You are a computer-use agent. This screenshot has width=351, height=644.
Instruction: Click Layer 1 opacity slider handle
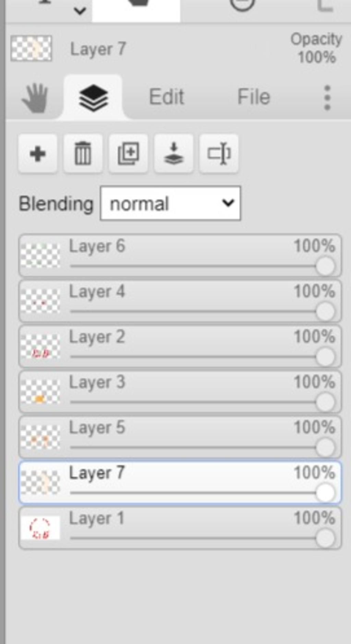click(x=325, y=538)
